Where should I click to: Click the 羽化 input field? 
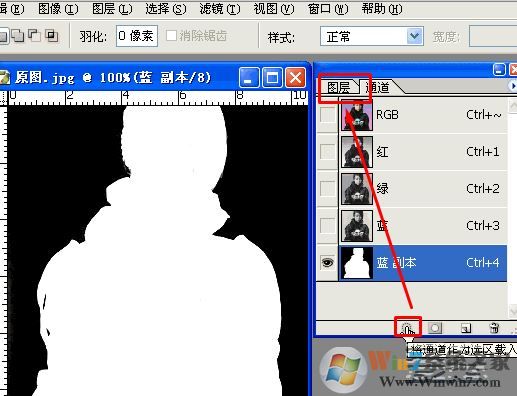[x=137, y=36]
